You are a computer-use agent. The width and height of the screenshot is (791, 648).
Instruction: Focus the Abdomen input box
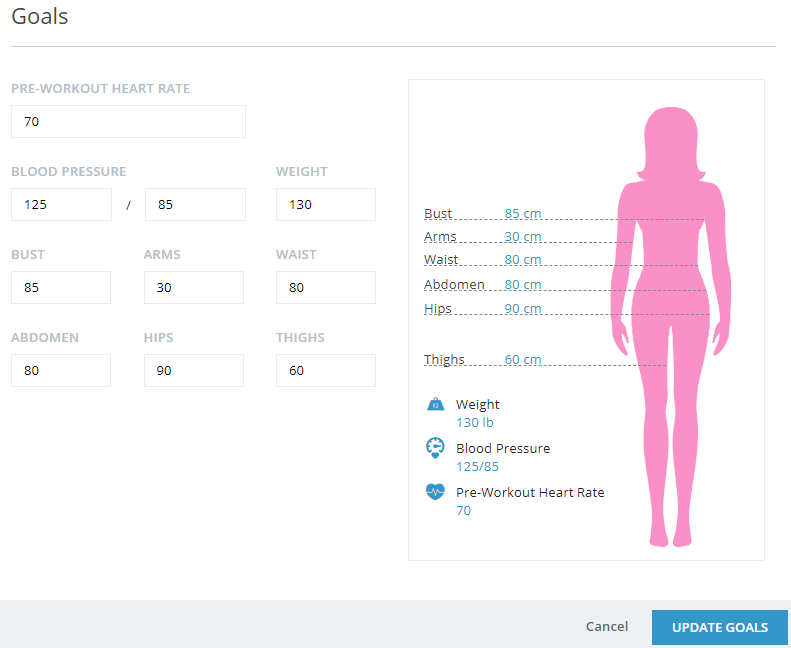point(61,371)
